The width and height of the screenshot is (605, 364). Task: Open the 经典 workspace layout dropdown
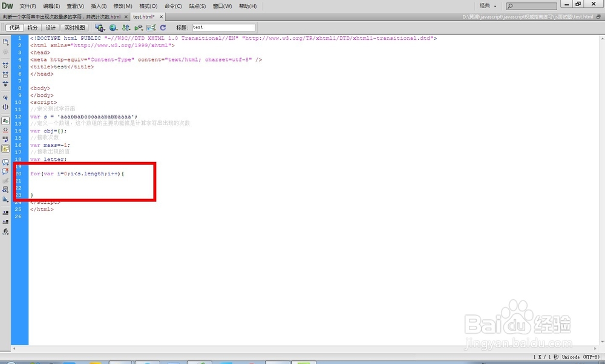coord(488,6)
